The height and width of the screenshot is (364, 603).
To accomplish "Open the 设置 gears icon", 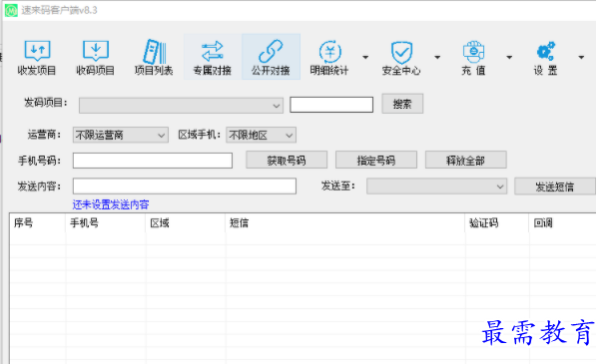I will point(545,57).
